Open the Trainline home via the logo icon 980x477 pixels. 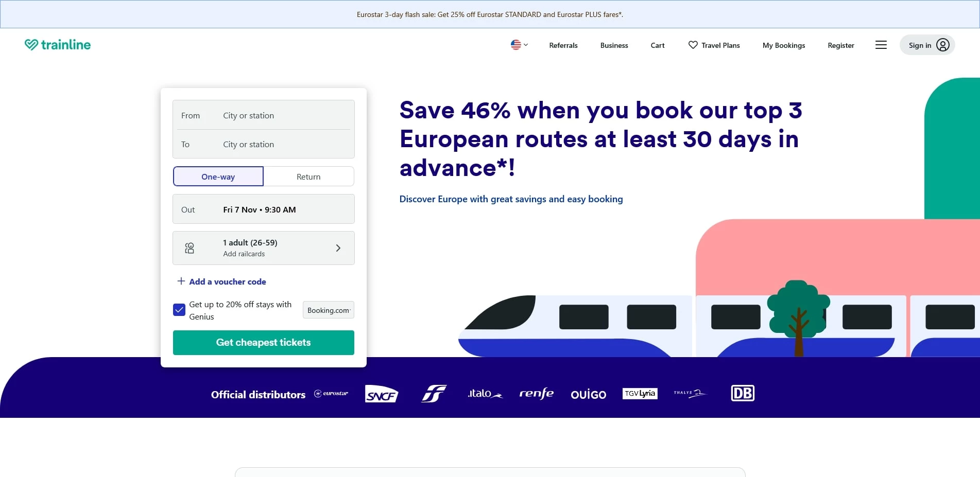32,44
